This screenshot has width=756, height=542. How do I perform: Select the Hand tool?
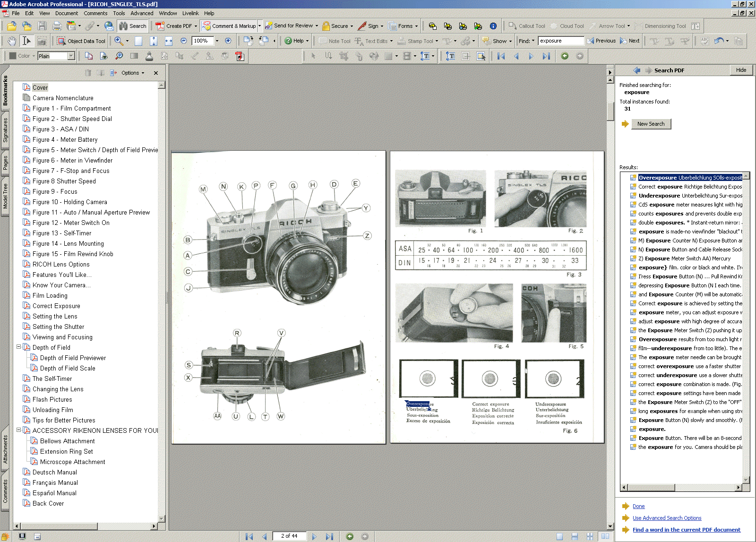point(12,41)
